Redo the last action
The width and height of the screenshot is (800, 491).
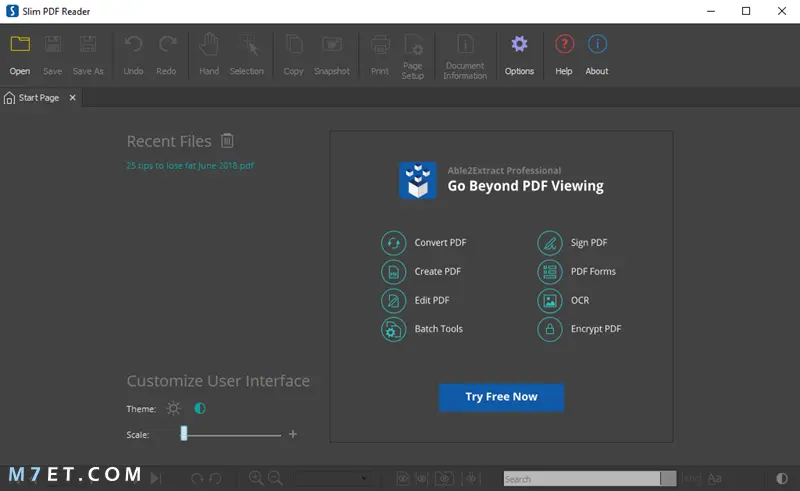(x=166, y=55)
